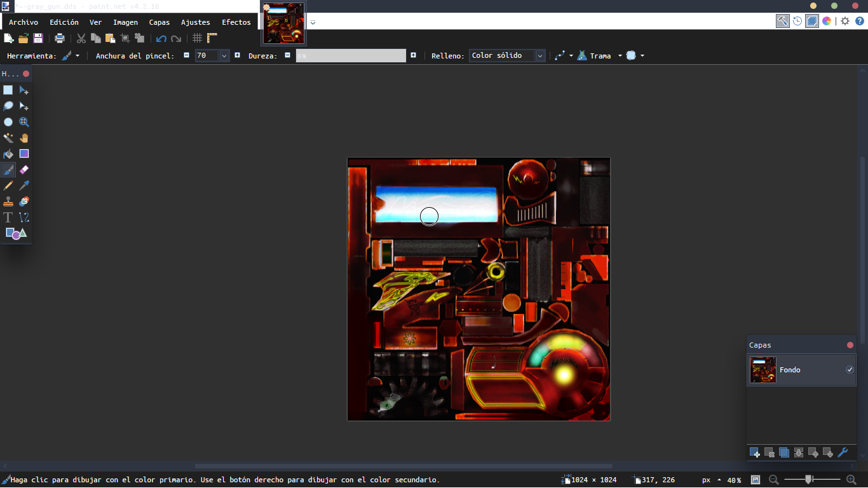Toggle the History window visibility
The image size is (868, 488).
pos(797,21)
